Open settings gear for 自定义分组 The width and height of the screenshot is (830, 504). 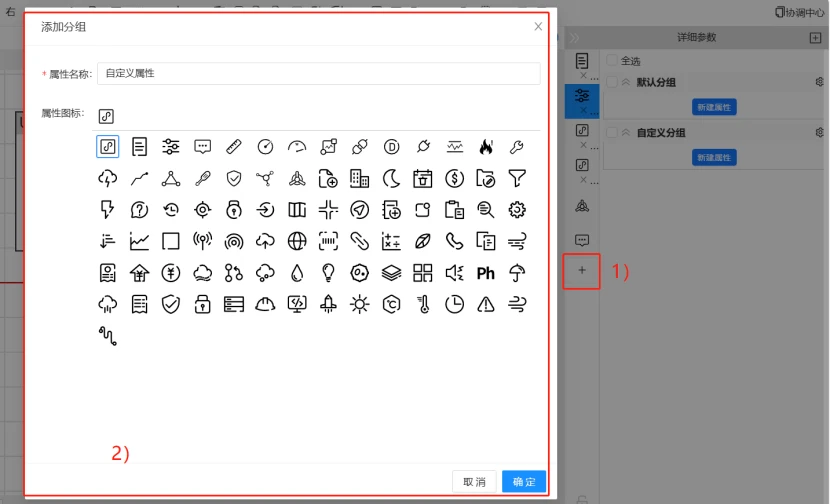pos(819,132)
